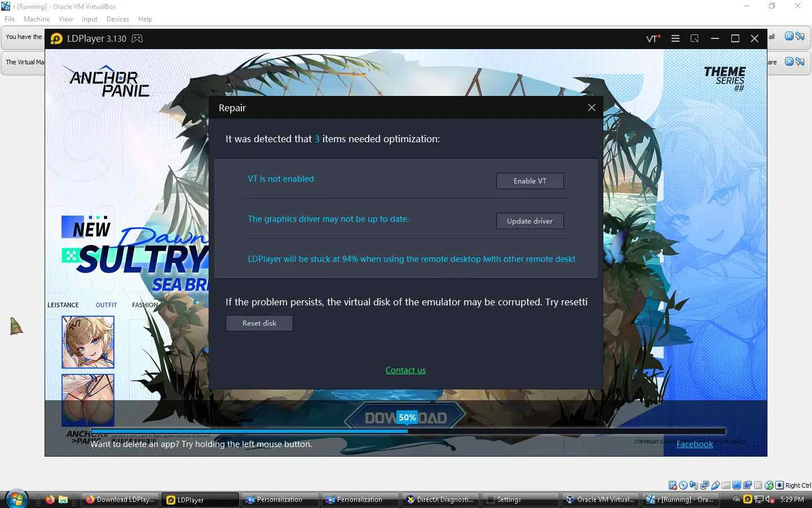Suppress the first VirtualBox notification message icon
The image size is (812, 508).
click(x=800, y=36)
